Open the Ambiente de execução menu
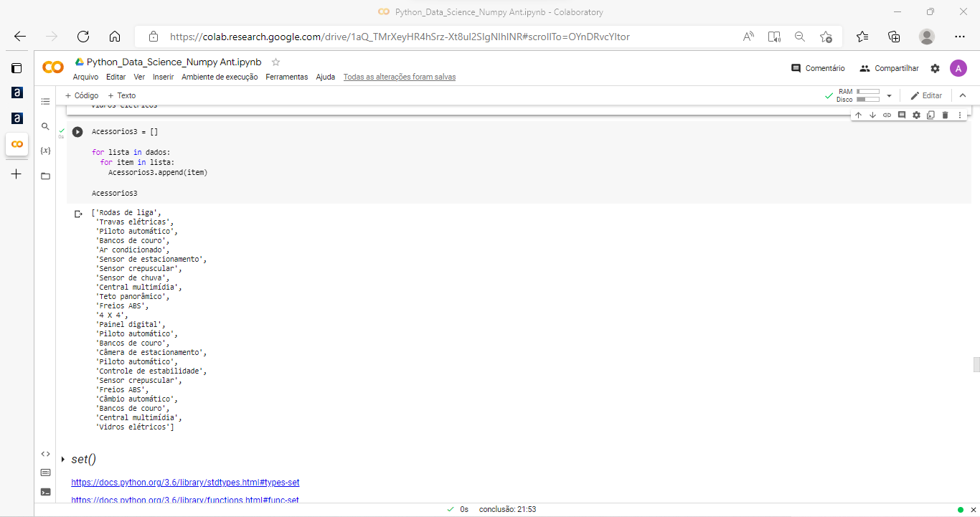980x517 pixels. (220, 77)
